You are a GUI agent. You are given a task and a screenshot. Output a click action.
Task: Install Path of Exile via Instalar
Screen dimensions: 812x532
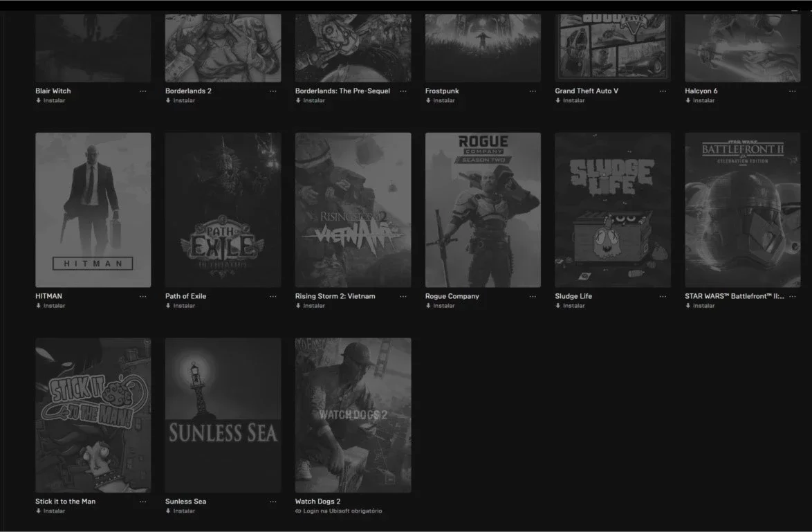pos(181,306)
